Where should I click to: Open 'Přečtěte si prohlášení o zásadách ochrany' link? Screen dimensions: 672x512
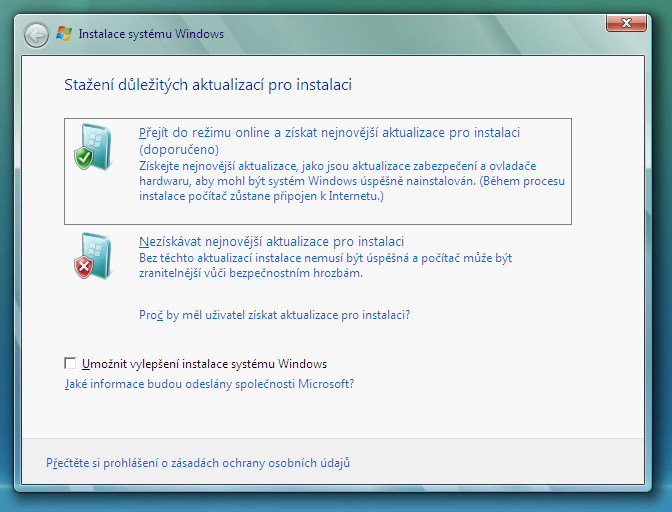[198, 463]
